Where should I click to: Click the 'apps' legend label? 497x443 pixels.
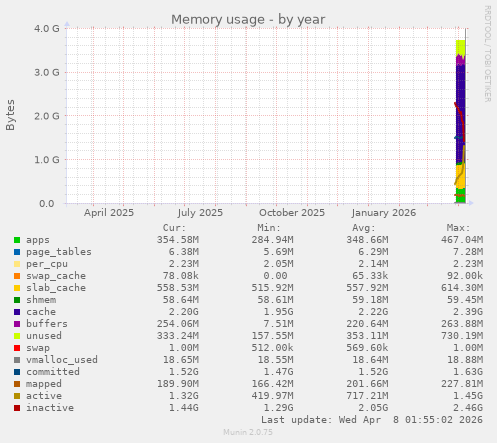38,240
